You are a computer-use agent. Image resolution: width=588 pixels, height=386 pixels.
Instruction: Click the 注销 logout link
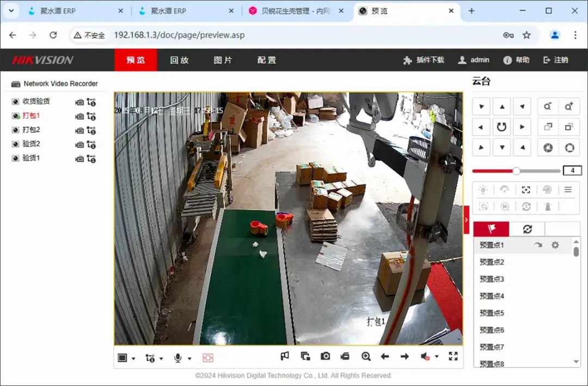point(555,60)
